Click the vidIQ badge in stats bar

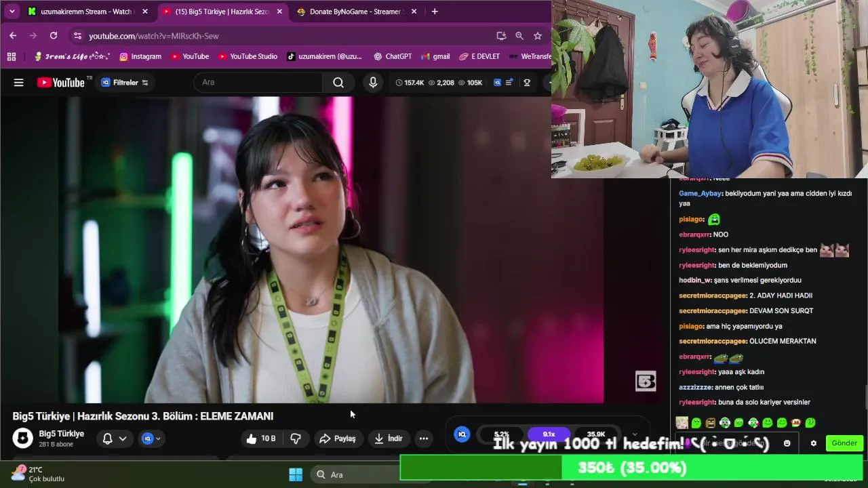point(462,434)
